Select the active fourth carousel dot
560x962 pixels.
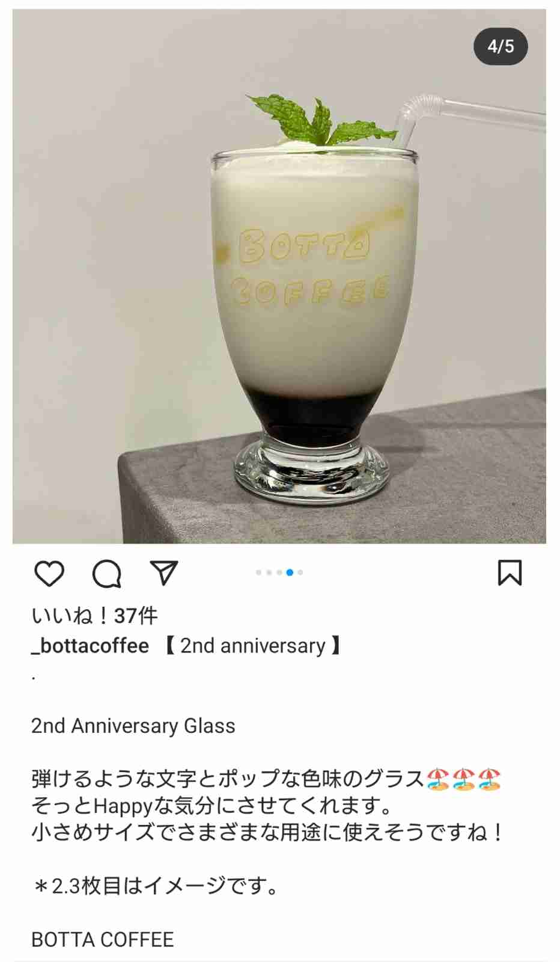pos(290,572)
